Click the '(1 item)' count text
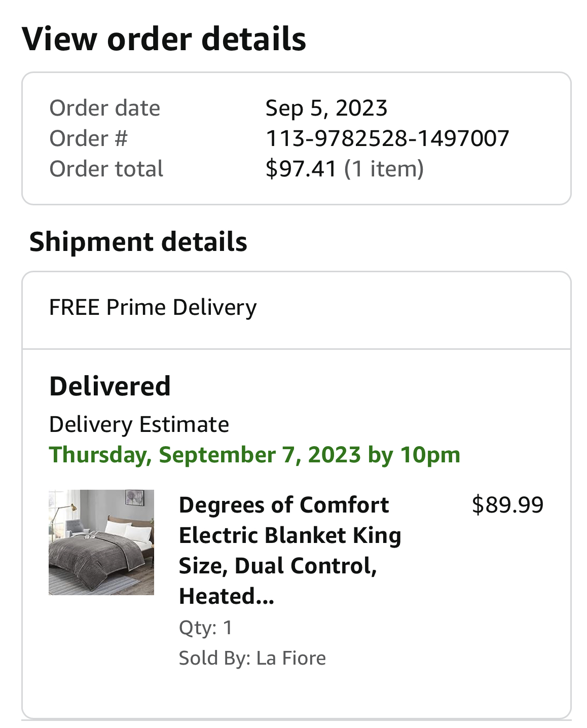Screen dimensions: 587x728 click(x=384, y=169)
